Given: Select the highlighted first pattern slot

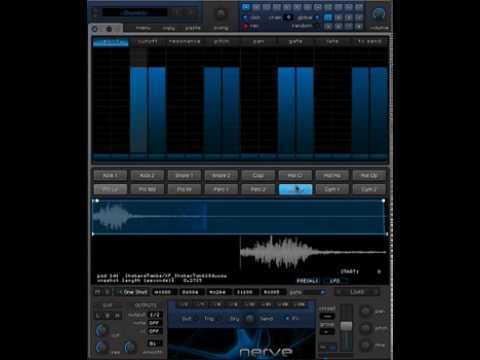Looking at the screenshot, I should pyautogui.click(x=246, y=7).
